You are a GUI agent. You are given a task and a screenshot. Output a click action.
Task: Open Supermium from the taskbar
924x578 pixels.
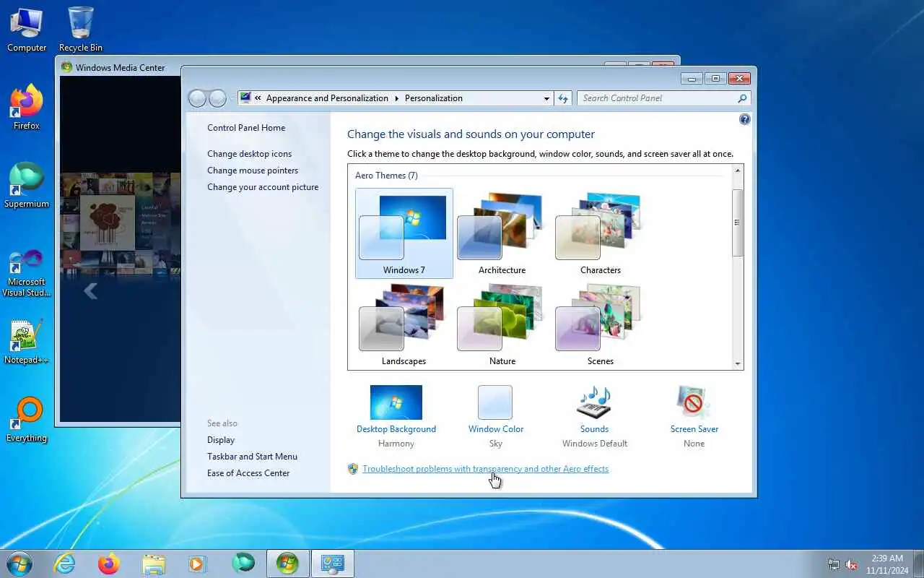tap(243, 564)
